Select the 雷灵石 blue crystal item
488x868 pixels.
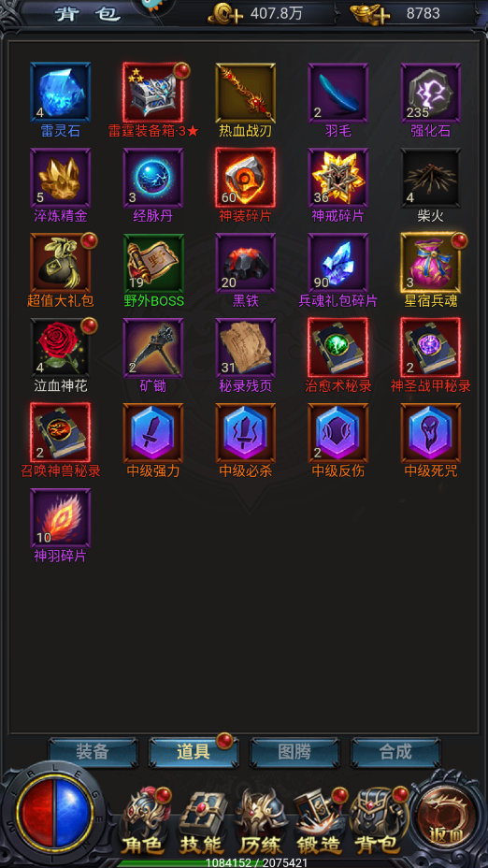tap(61, 93)
